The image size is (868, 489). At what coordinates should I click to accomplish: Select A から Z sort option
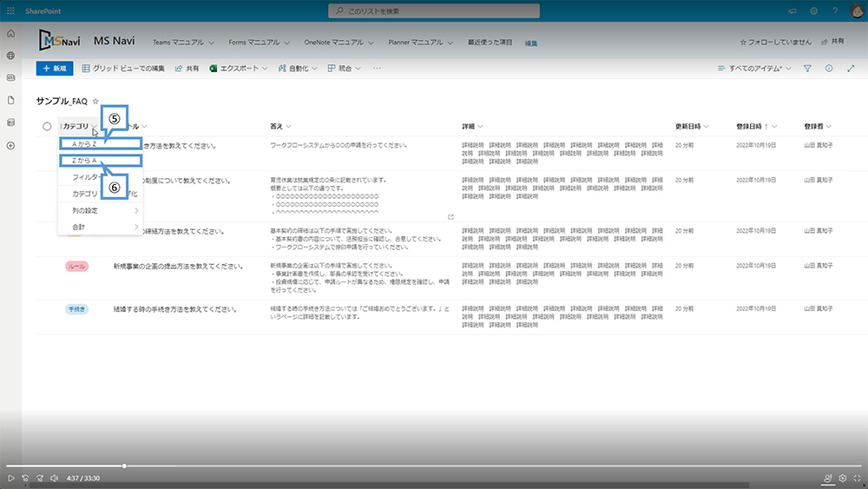[100, 144]
